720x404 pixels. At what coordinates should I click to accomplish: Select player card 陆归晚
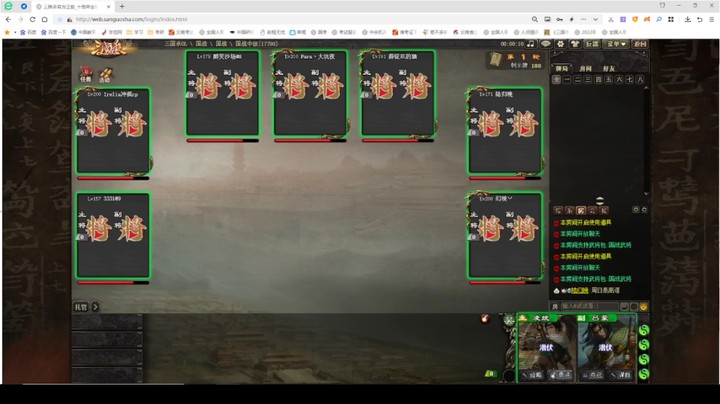(x=505, y=130)
